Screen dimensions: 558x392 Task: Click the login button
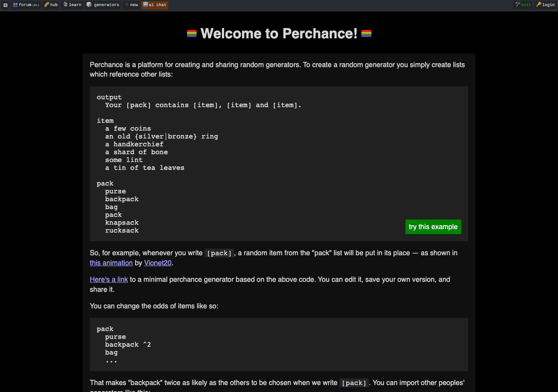(546, 5)
